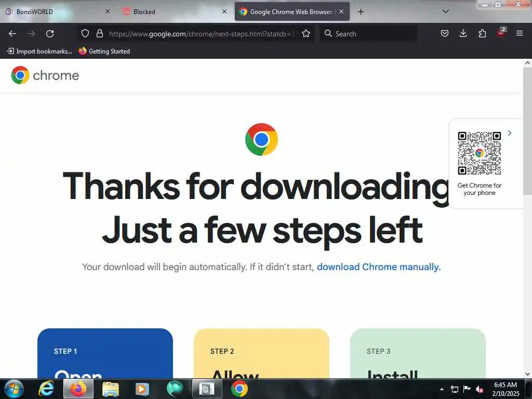Open the uBlock extension icon with badge
The height and width of the screenshot is (399, 532).
tap(501, 33)
